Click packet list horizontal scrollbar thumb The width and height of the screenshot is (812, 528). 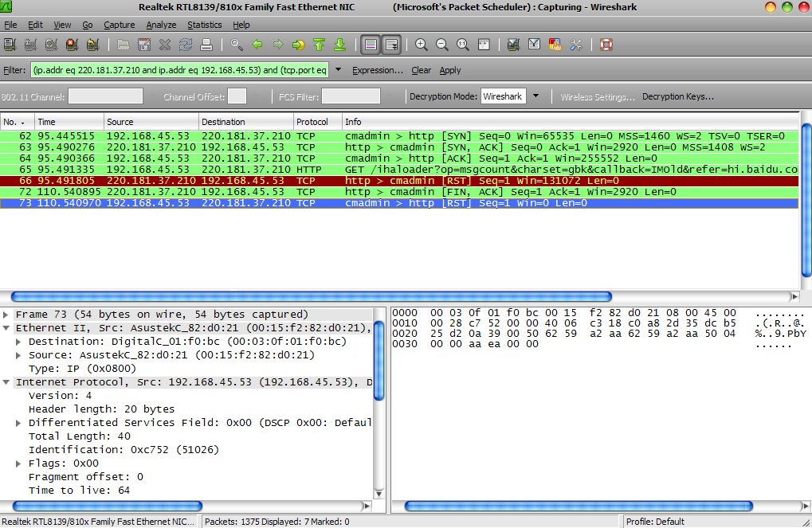pos(312,296)
